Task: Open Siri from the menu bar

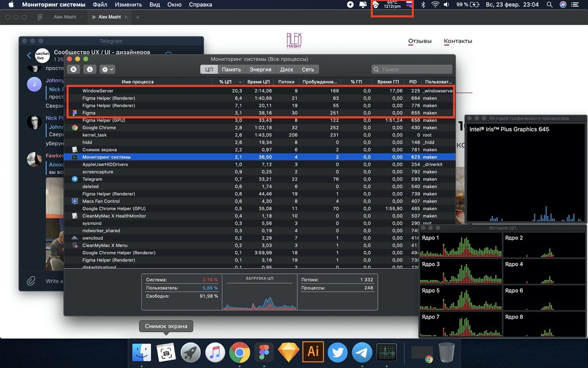Action: pos(563,5)
